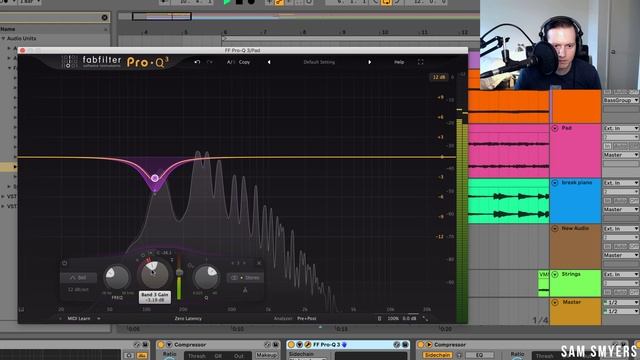Click the green play button in Ableton
The width and height of the screenshot is (640, 360).
coord(227,2)
